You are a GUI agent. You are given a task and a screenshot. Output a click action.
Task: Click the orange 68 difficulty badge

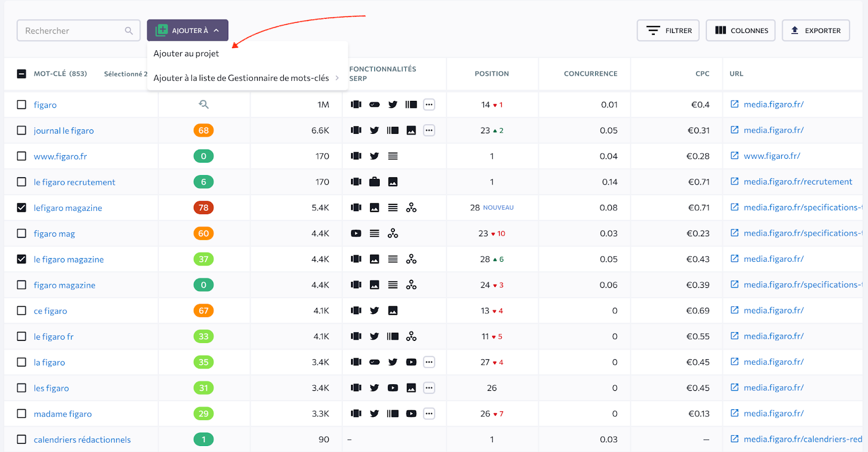[203, 130]
